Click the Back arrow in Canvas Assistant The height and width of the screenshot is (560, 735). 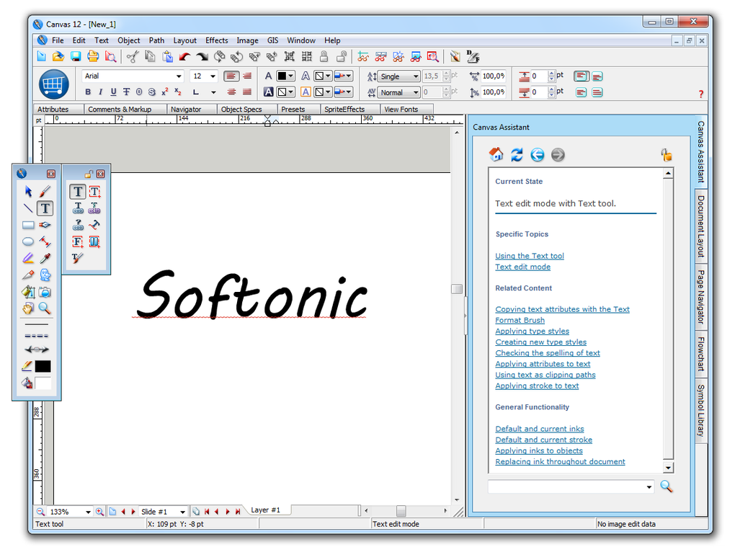(537, 155)
